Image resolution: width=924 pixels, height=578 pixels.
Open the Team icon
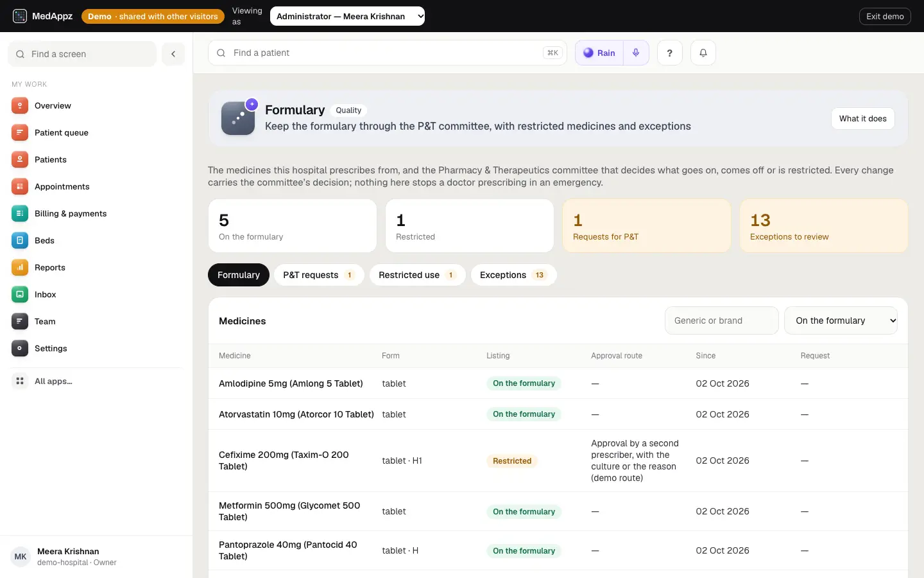point(20,322)
